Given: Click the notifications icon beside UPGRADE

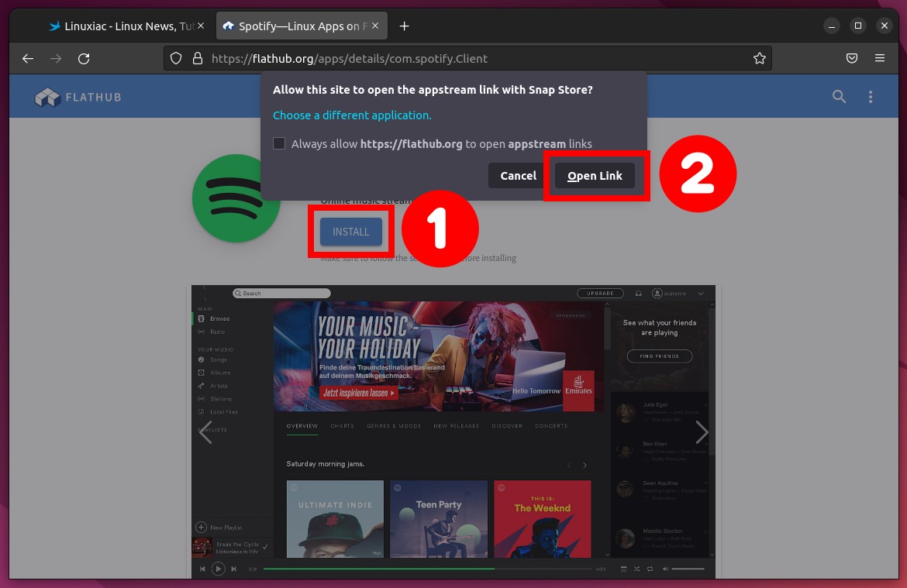Looking at the screenshot, I should click(x=639, y=293).
